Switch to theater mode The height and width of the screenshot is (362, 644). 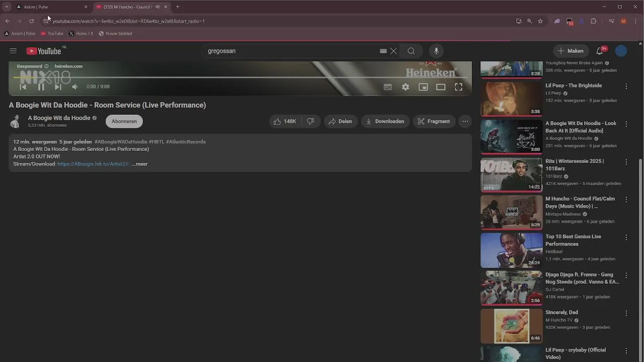[x=441, y=87]
